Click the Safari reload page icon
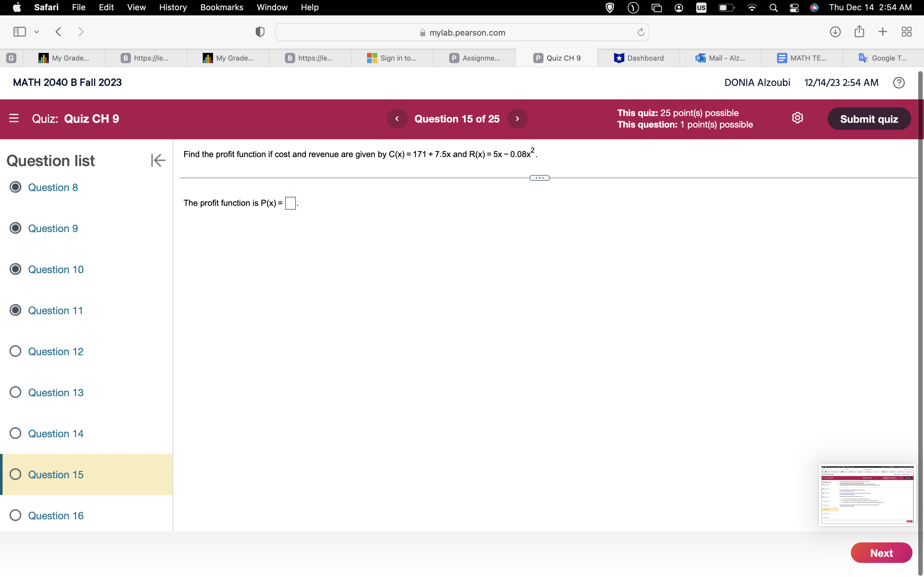 click(x=641, y=32)
